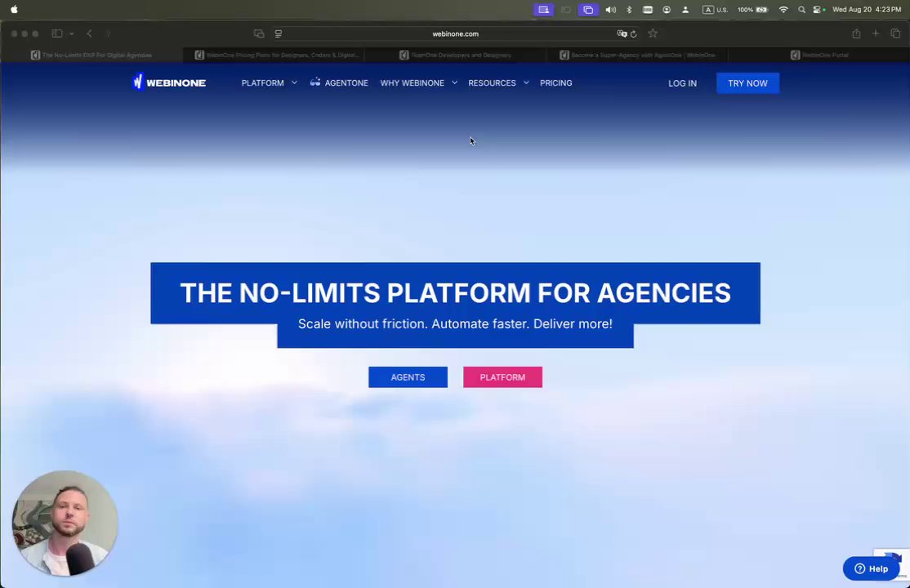This screenshot has width=910, height=588.
Task: Reload the page with refresh icon
Action: (634, 33)
